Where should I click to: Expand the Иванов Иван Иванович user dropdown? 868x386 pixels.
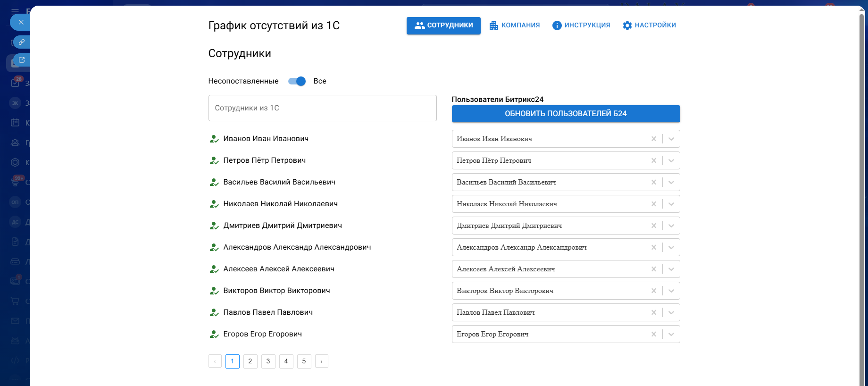(x=671, y=139)
